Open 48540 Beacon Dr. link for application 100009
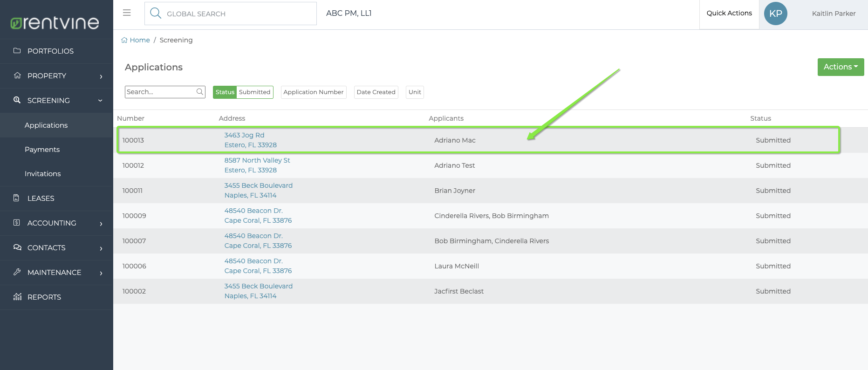The height and width of the screenshot is (370, 868). pos(253,211)
